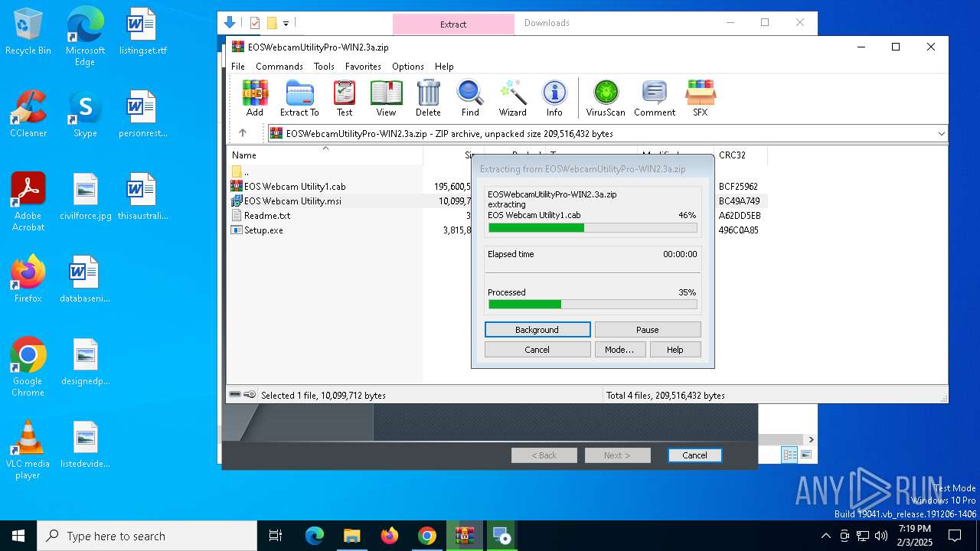Switch Explorer to details view button
Screen dimensions: 980x551
(789, 455)
